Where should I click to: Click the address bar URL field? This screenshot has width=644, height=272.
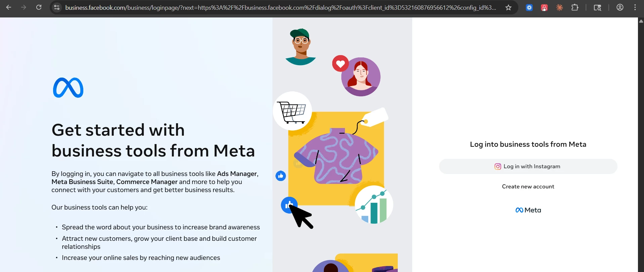(x=281, y=7)
